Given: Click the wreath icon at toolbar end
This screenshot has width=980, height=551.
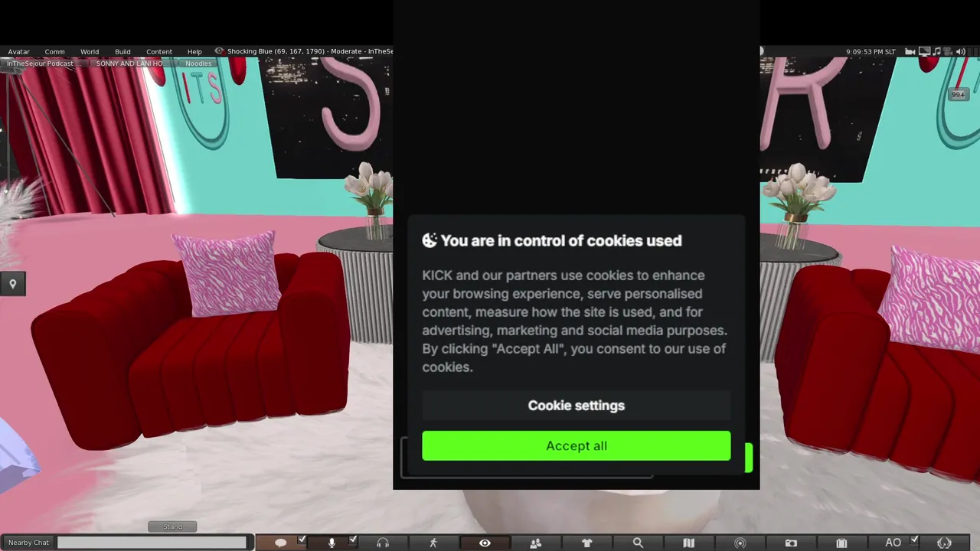Looking at the screenshot, I should click(944, 543).
